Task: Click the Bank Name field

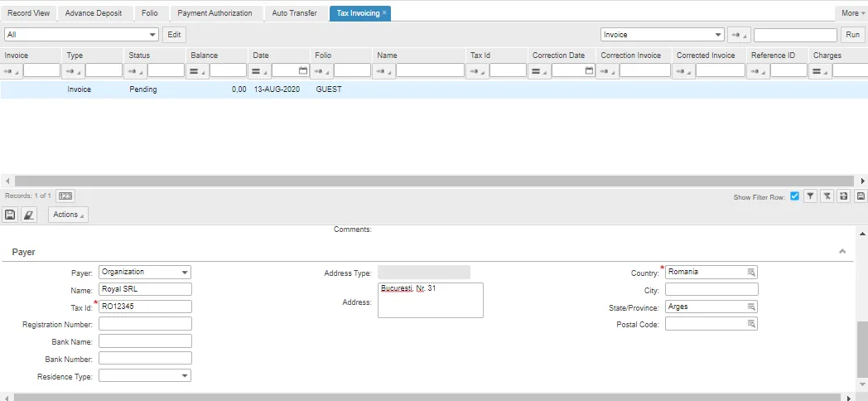Action: 145,341
